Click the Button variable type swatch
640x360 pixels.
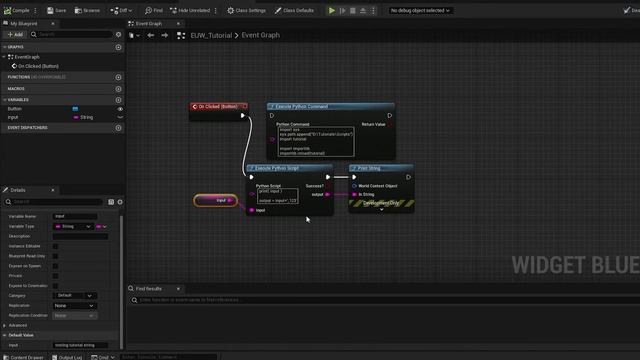tap(75, 109)
